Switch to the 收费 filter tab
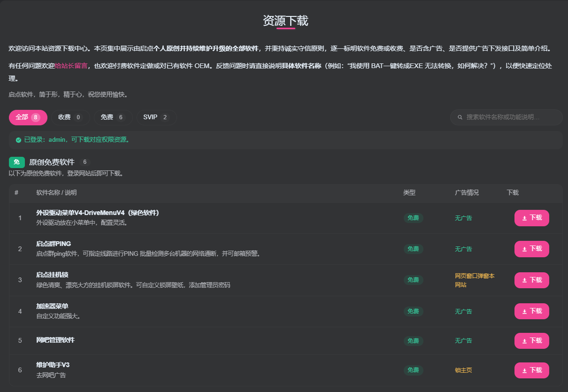Screen dimensions: 568x392 click(x=70, y=117)
